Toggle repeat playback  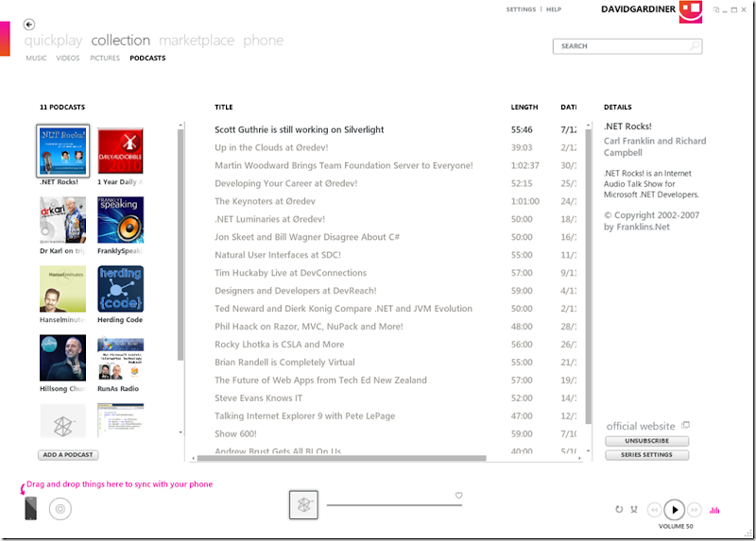pos(619,509)
